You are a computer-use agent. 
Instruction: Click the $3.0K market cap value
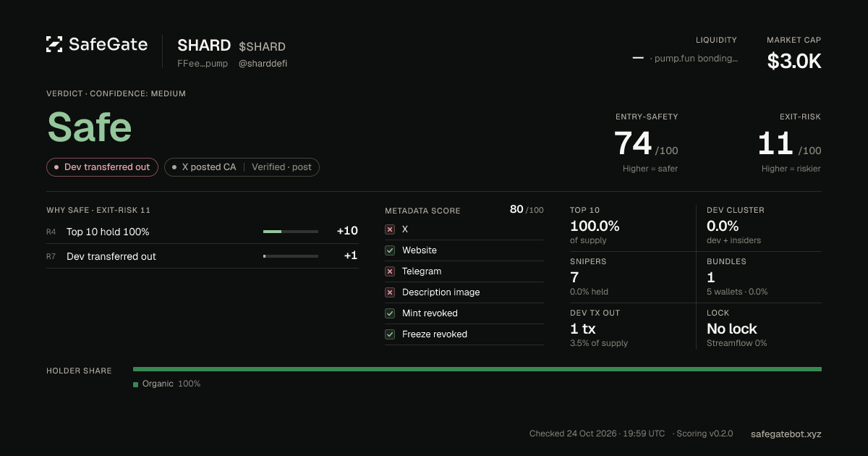(794, 62)
